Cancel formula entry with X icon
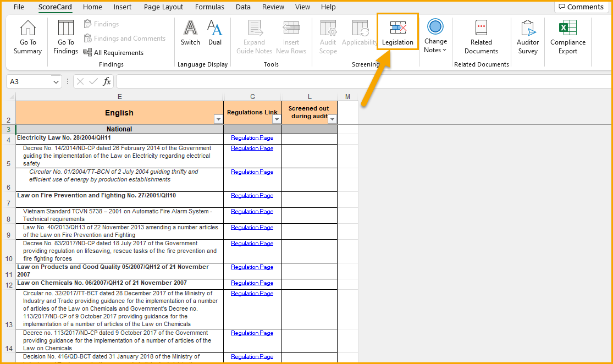 point(80,81)
